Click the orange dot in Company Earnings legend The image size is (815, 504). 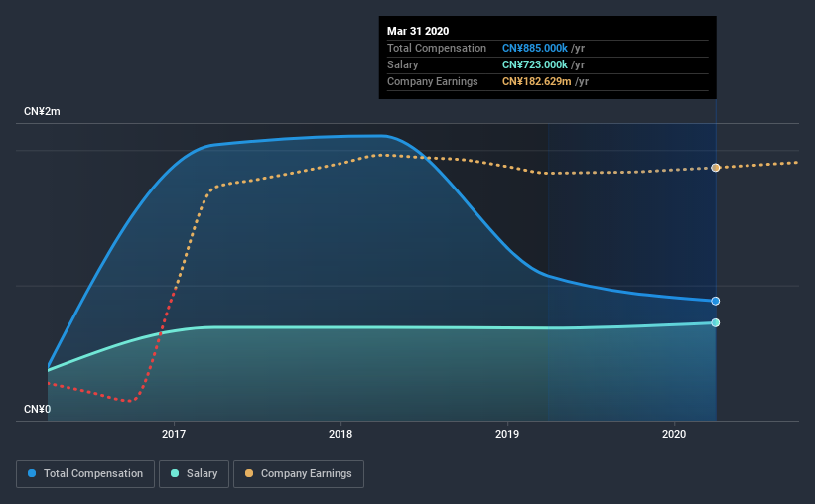249,473
